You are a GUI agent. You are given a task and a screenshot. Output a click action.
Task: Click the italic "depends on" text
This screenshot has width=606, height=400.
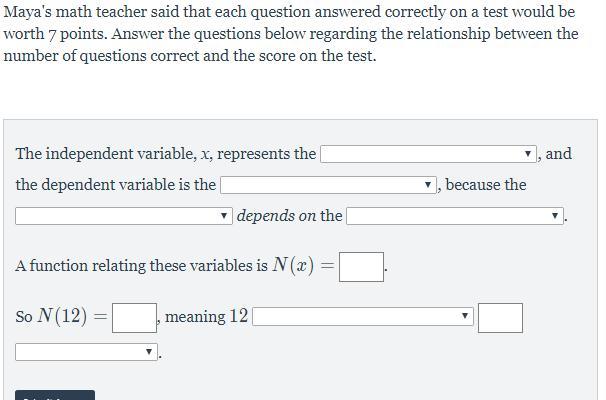tap(276, 216)
